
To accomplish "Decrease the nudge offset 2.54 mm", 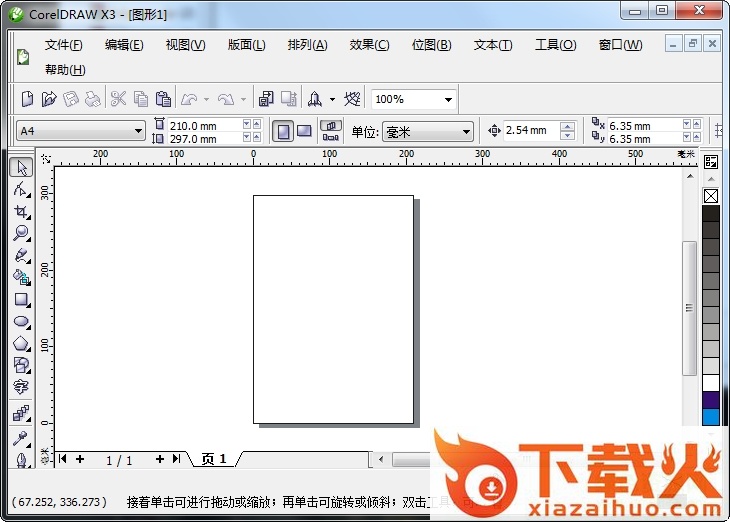I will tap(567, 136).
